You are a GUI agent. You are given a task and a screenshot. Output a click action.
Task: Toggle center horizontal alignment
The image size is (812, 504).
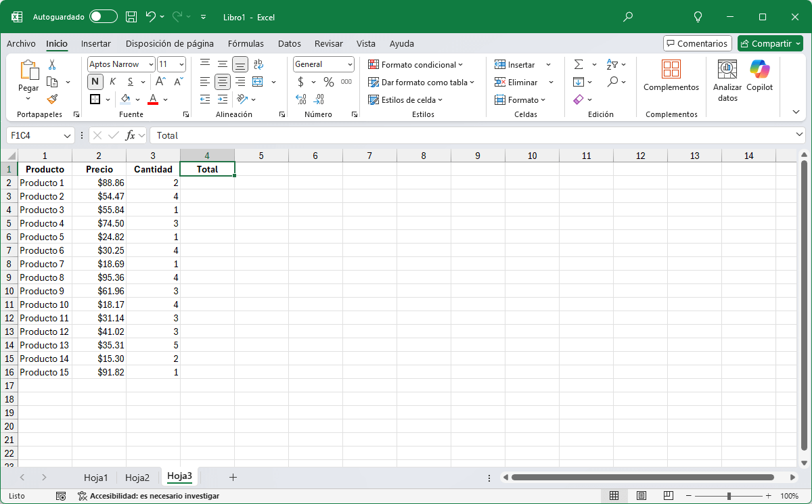223,82
